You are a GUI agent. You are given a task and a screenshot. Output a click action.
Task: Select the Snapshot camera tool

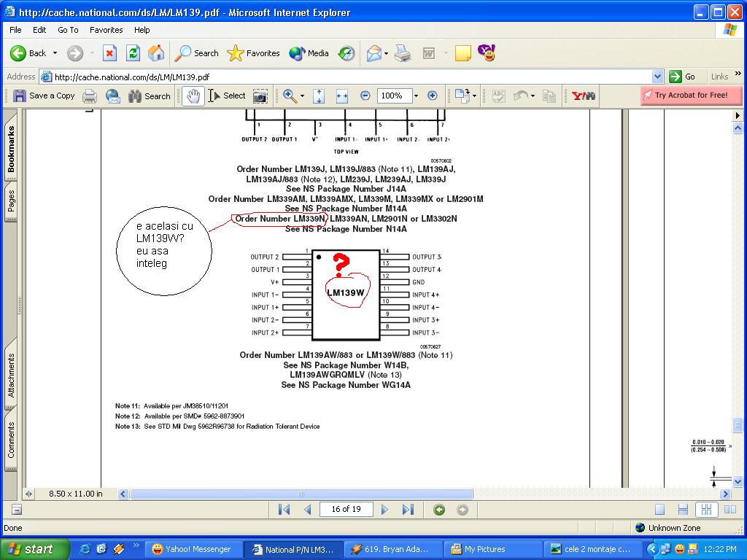pyautogui.click(x=260, y=96)
